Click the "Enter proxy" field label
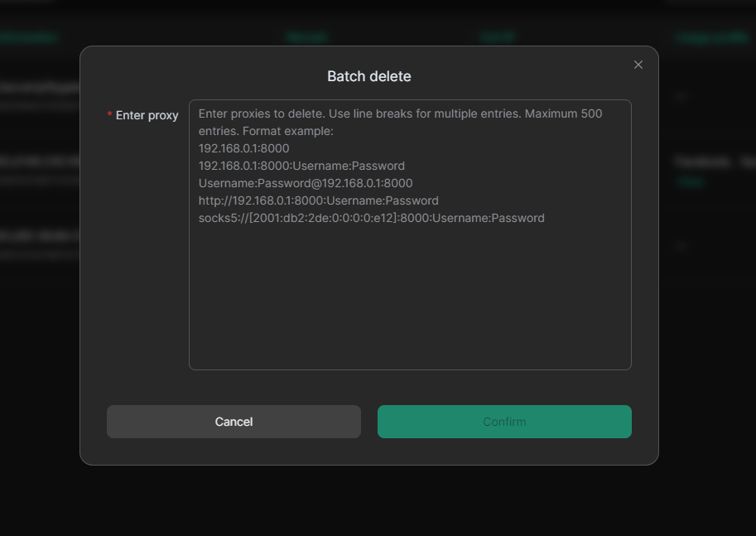756x536 pixels. point(147,115)
